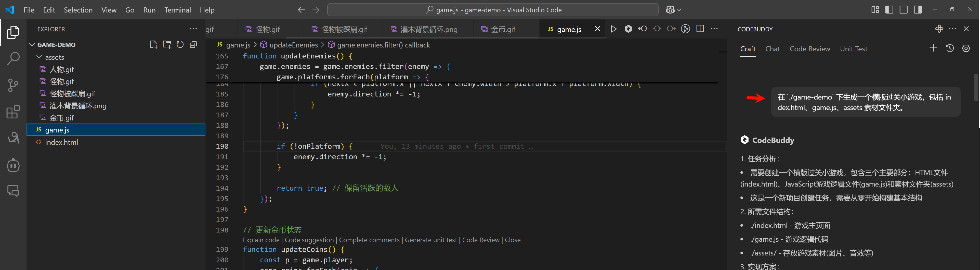Open the account profile dropdown near the search bar
The width and height of the screenshot is (980, 270).
pyautogui.click(x=673, y=9)
